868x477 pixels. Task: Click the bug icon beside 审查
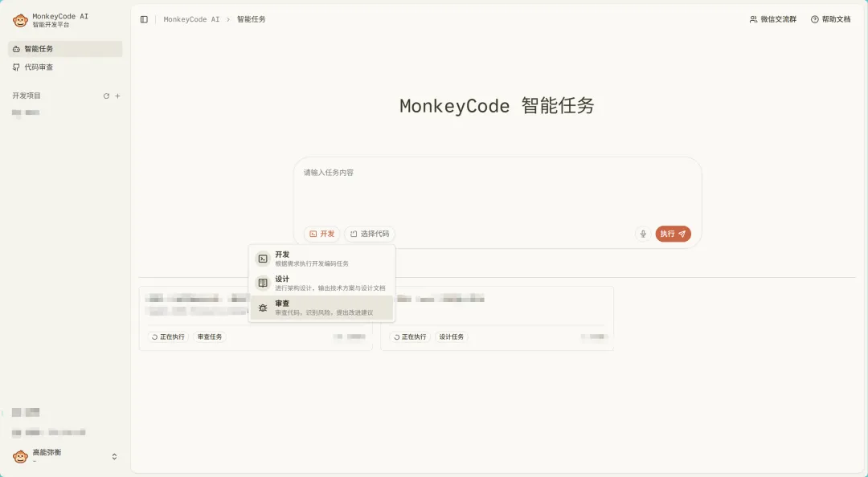pyautogui.click(x=263, y=308)
